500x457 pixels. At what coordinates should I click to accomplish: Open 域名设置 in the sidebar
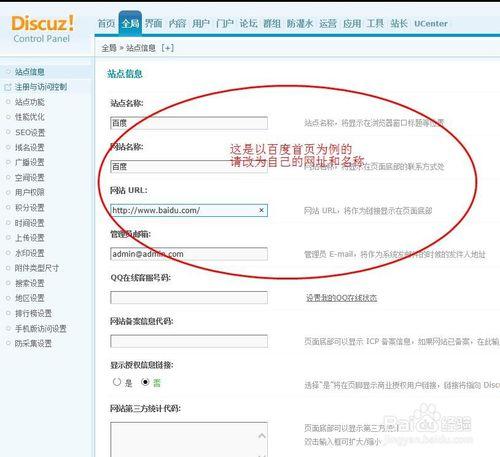[30, 147]
